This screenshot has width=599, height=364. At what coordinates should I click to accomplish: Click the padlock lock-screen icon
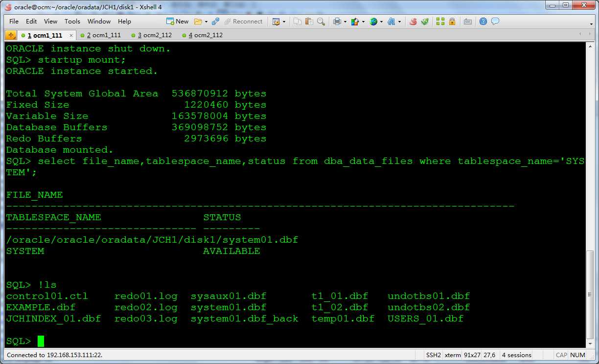452,22
